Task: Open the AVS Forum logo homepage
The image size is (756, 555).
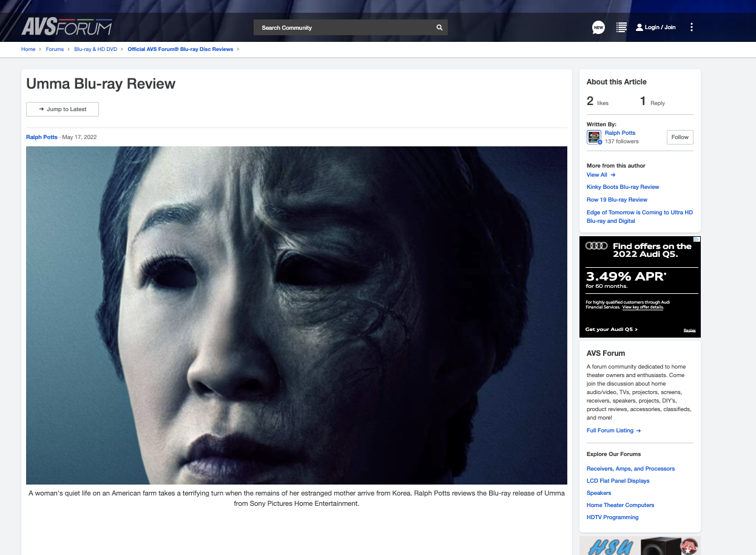Action: (67, 27)
